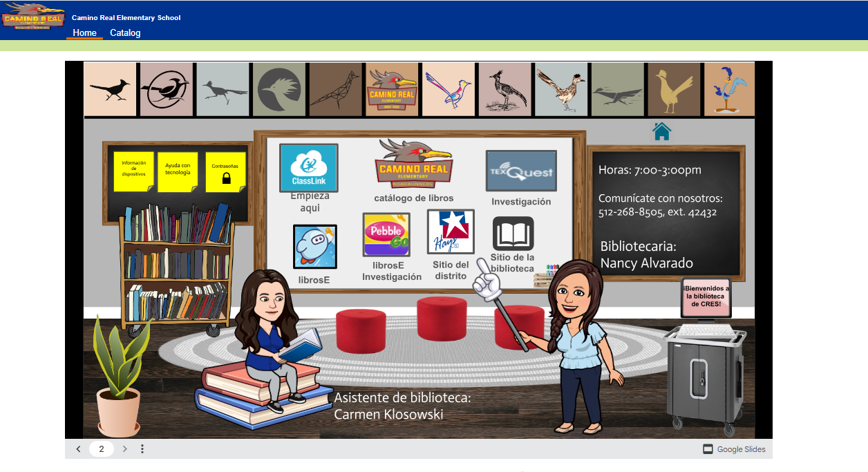Click the potted snake plant
Image resolution: width=868 pixels, height=472 pixels.
[120, 375]
